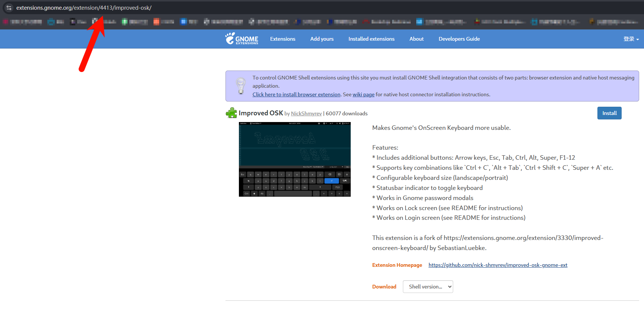The width and height of the screenshot is (644, 309).
Task: Click the green puzzle extension icon
Action: click(x=231, y=113)
